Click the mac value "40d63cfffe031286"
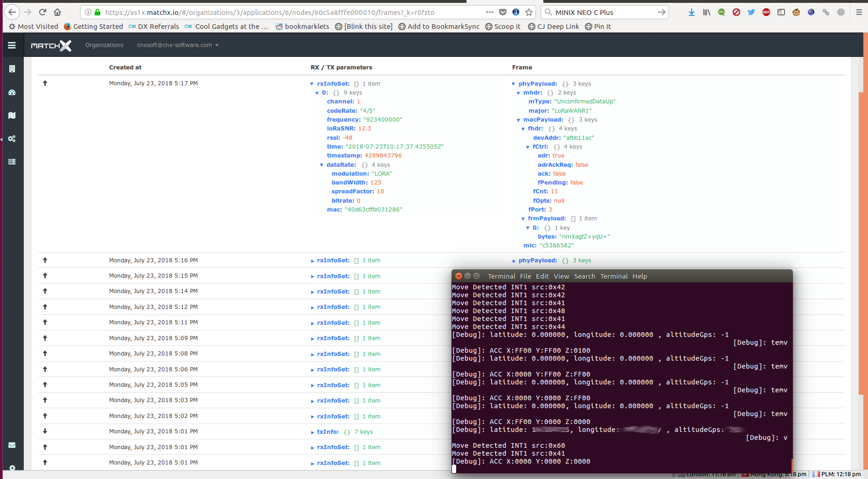868x479 pixels. [x=373, y=210]
